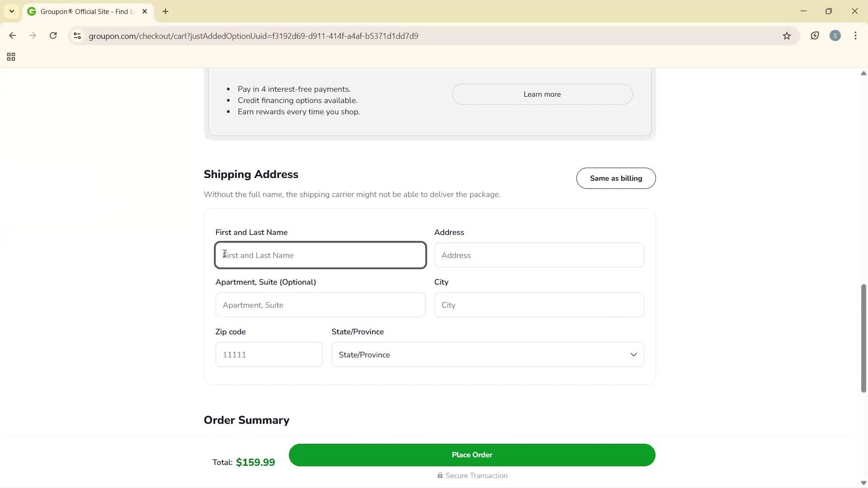Click the site information icon in address bar
This screenshot has width=868, height=488.
77,36
